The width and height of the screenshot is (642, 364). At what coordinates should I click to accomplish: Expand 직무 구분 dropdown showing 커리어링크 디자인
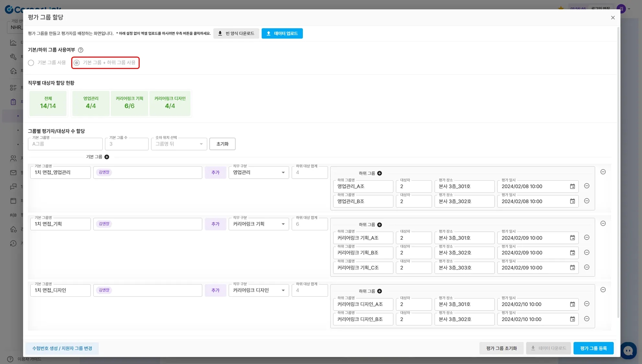[258, 291]
